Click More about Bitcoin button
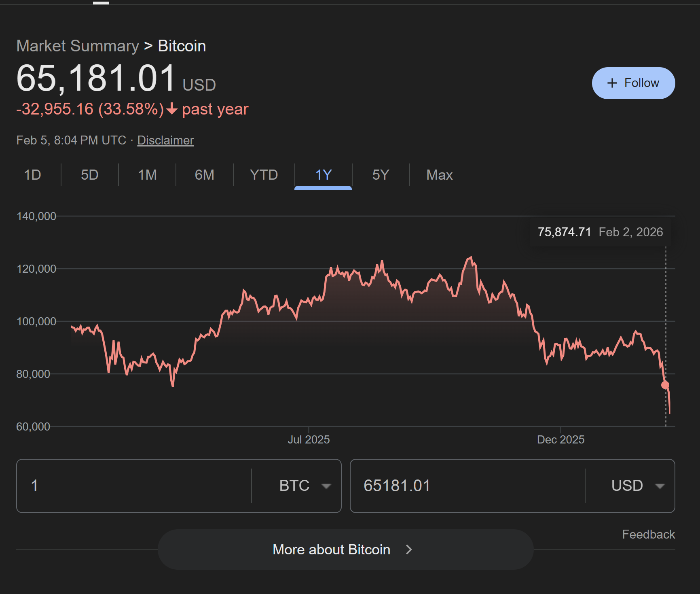700x594 pixels. point(332,549)
